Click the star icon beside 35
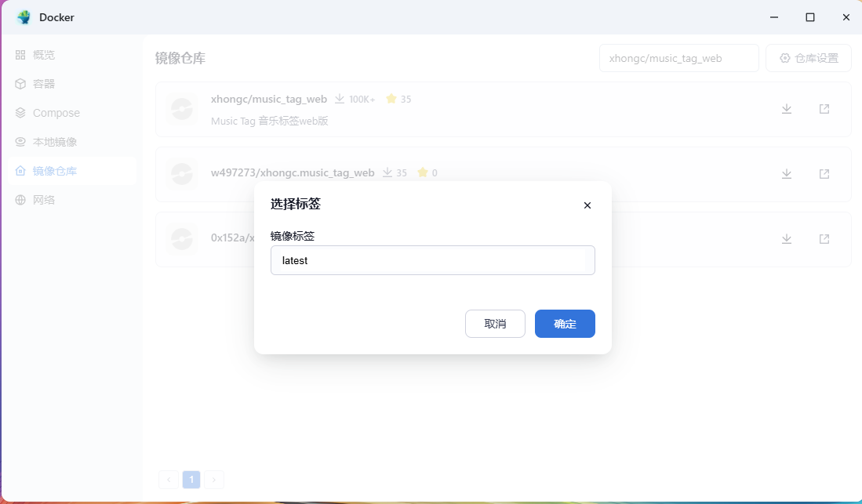The height and width of the screenshot is (504, 862). pyautogui.click(x=391, y=99)
